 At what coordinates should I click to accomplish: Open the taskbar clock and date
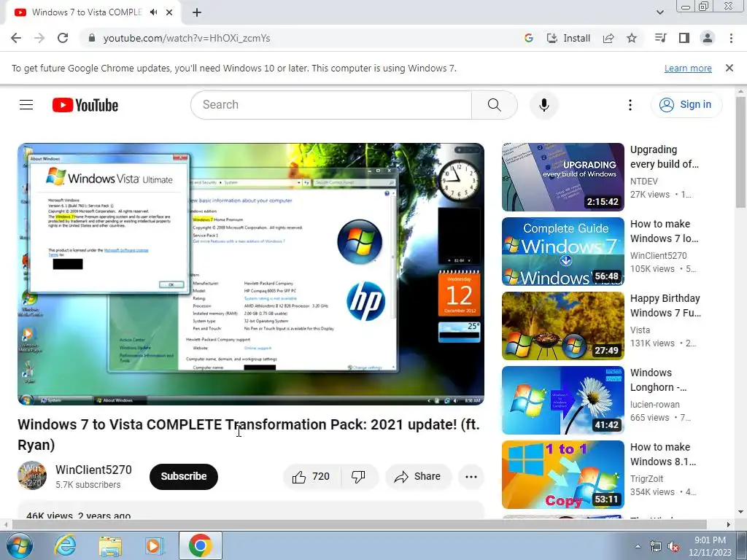710,546
